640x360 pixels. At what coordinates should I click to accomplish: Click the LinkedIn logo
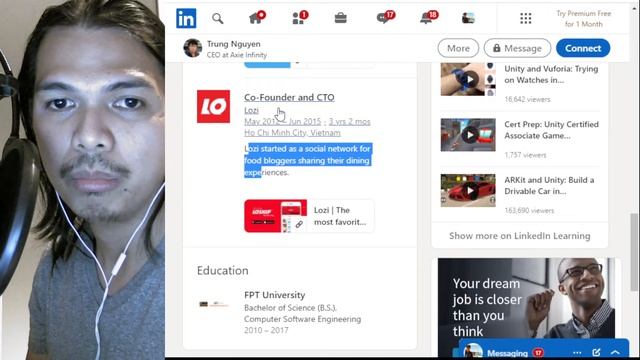(x=186, y=18)
